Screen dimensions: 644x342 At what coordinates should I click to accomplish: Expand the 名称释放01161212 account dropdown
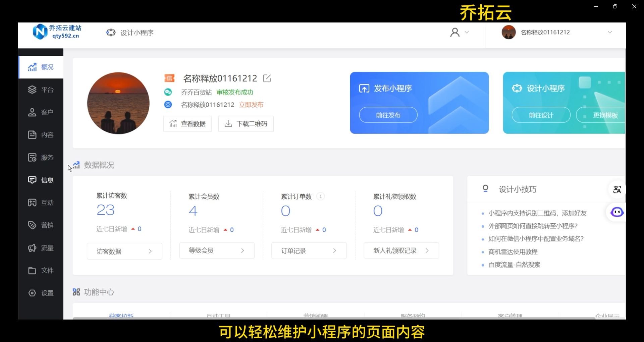[x=610, y=32]
